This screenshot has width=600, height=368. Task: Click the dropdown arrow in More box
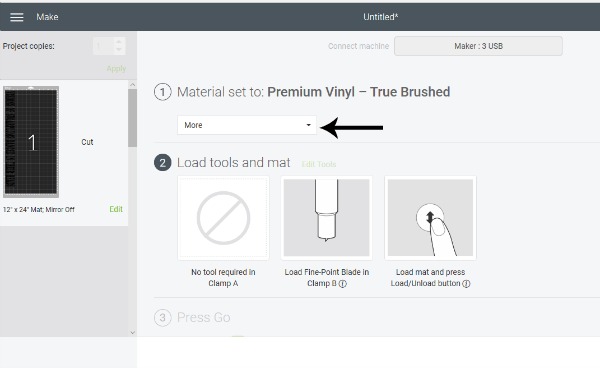(308, 125)
